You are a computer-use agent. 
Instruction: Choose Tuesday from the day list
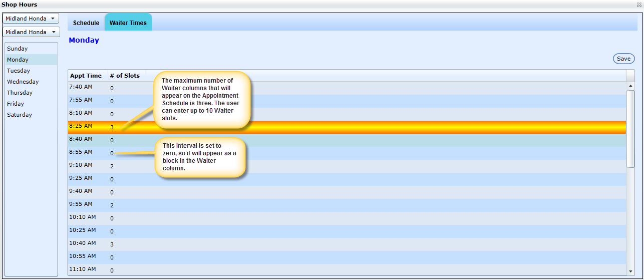coord(19,71)
